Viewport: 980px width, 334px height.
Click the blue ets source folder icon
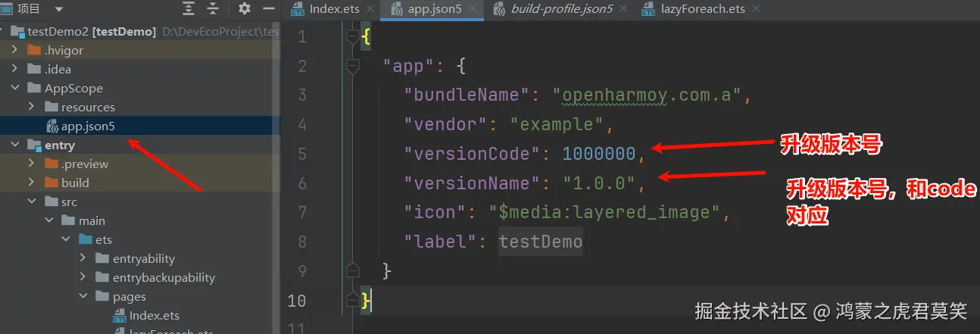point(85,240)
